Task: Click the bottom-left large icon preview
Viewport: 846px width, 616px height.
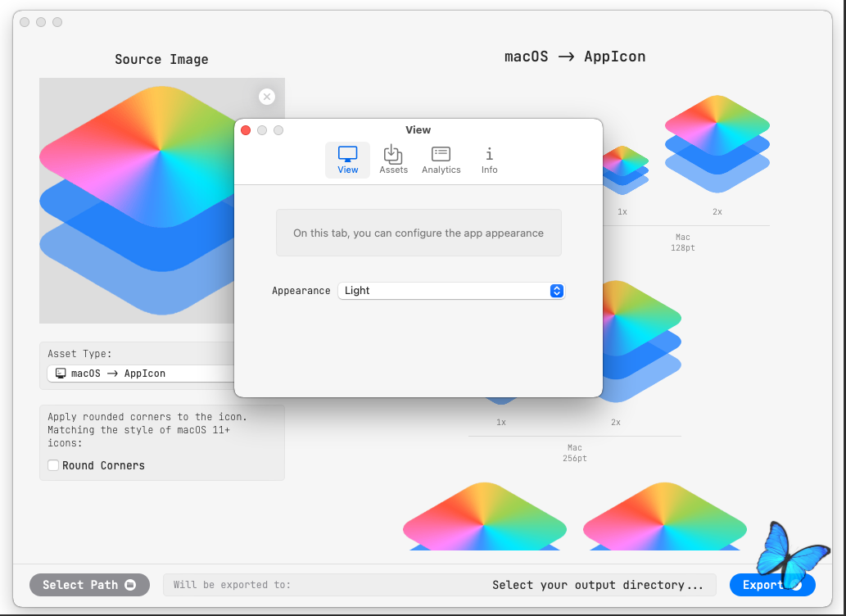Action: [x=485, y=516]
